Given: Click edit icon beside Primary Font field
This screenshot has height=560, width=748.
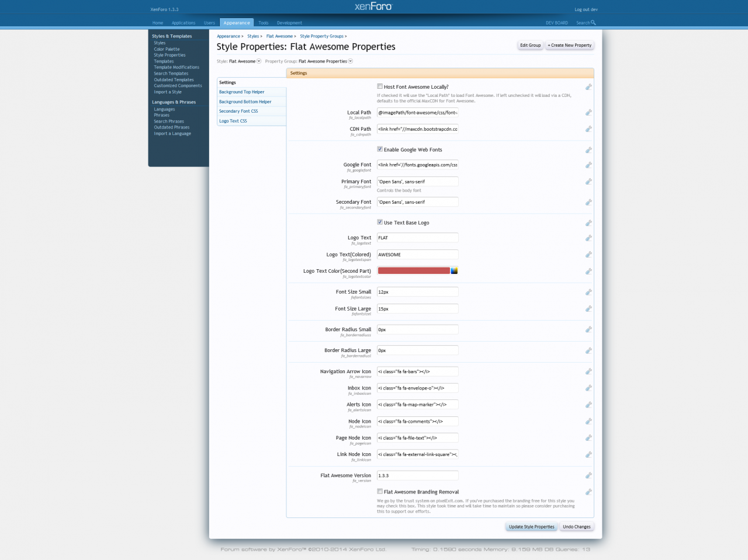Looking at the screenshot, I should click(x=588, y=182).
